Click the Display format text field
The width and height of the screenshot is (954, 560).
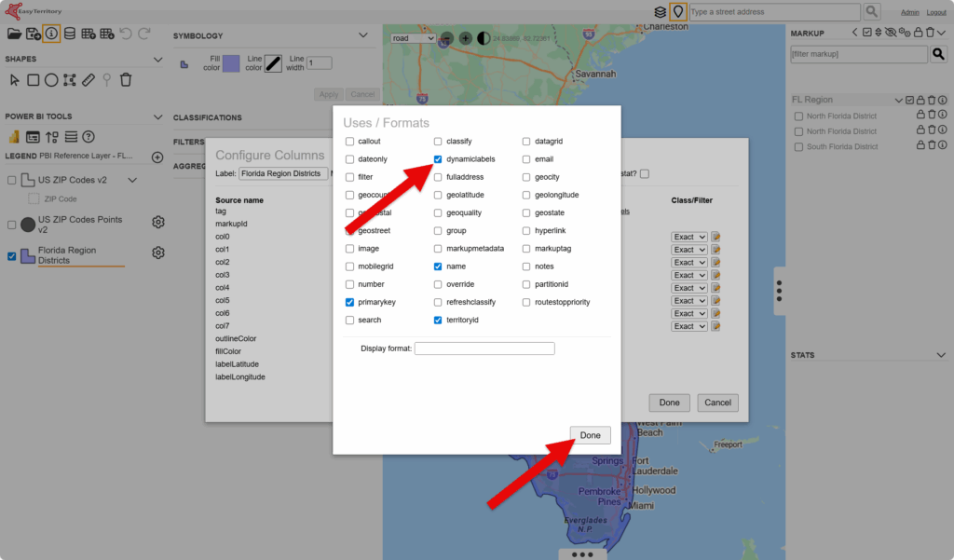(x=484, y=348)
